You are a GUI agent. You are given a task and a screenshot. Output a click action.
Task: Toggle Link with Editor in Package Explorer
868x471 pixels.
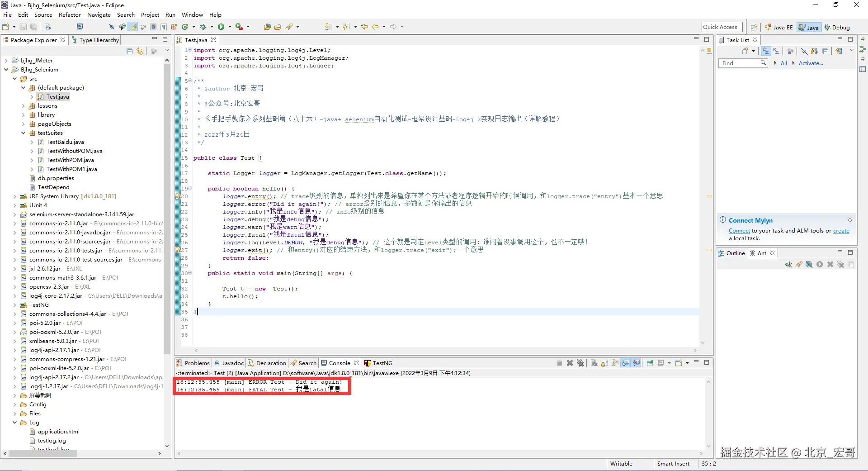coord(140,52)
